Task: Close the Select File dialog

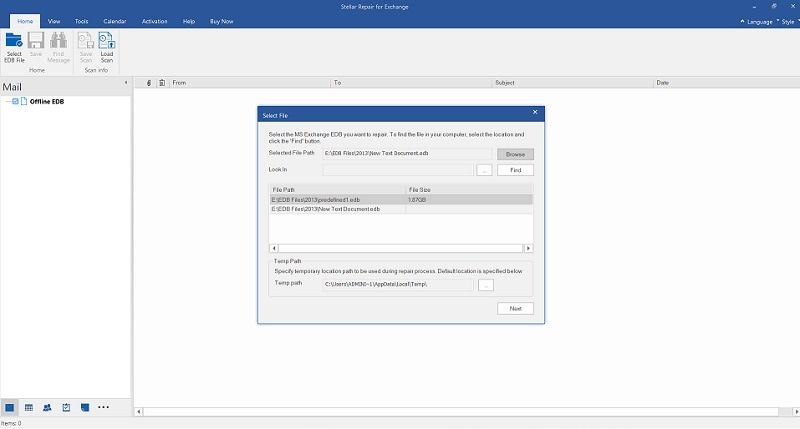Action: pyautogui.click(x=535, y=112)
